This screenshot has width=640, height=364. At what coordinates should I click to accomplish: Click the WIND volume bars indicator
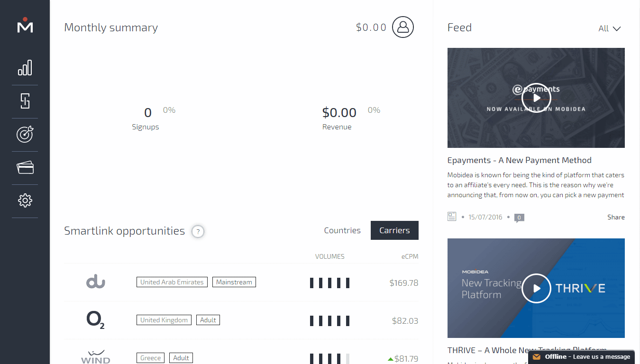point(330,359)
